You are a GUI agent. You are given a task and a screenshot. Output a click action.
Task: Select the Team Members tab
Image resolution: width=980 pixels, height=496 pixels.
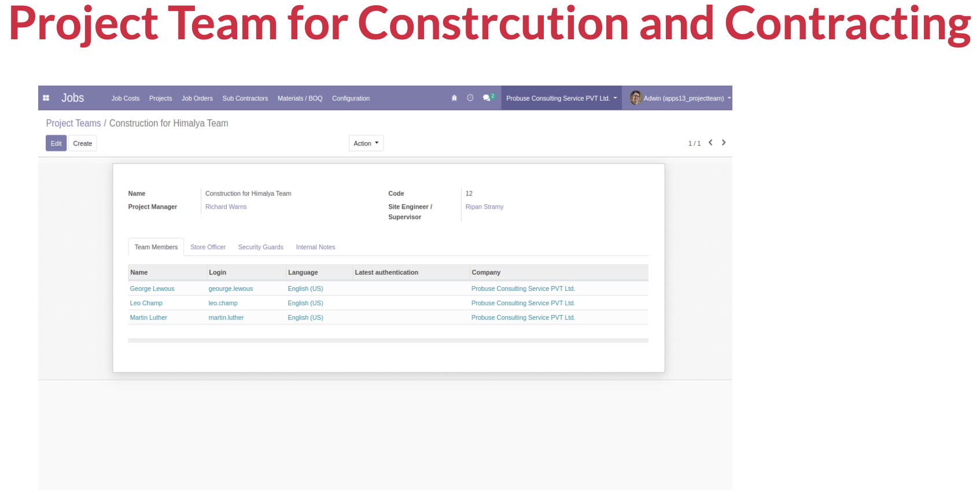coord(156,247)
